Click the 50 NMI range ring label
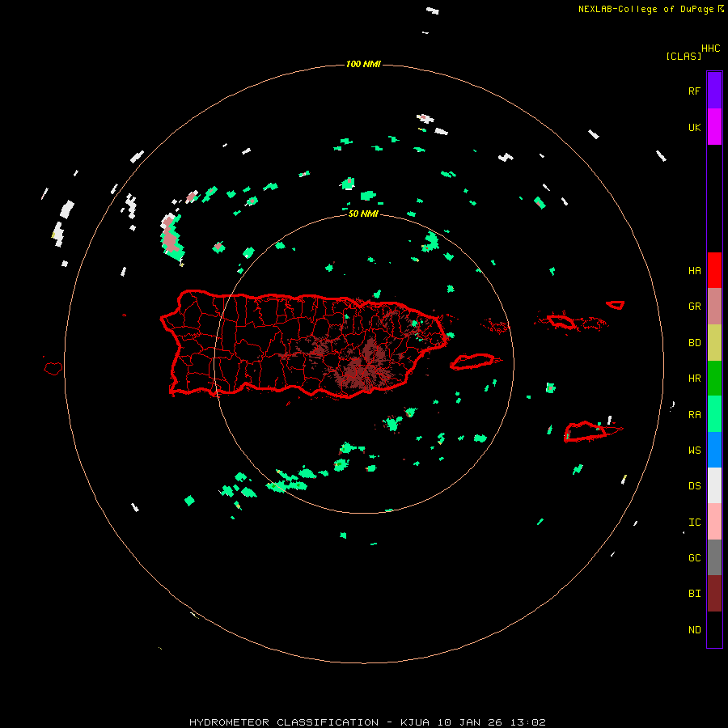The image size is (728, 728). pyautogui.click(x=363, y=214)
